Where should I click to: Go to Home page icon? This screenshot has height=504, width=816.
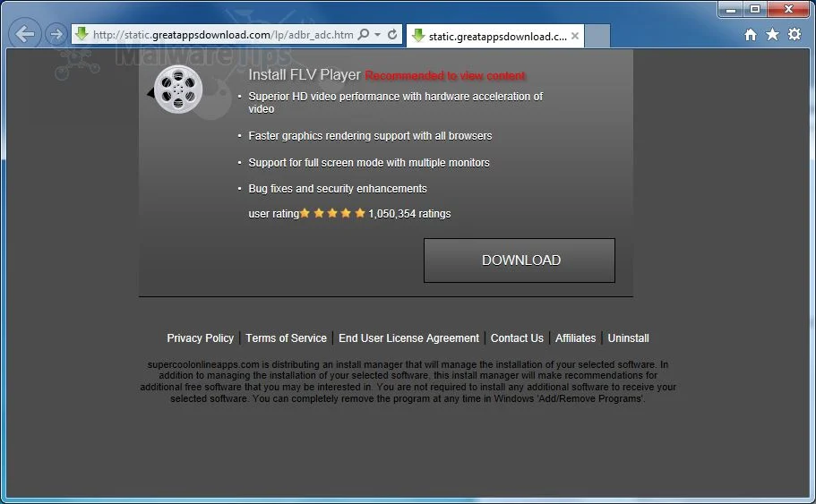[751, 35]
